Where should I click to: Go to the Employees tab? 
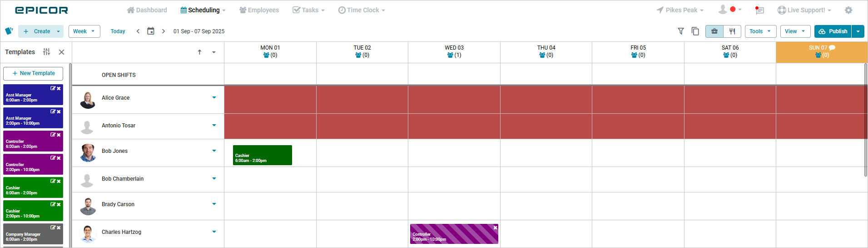pyautogui.click(x=259, y=10)
